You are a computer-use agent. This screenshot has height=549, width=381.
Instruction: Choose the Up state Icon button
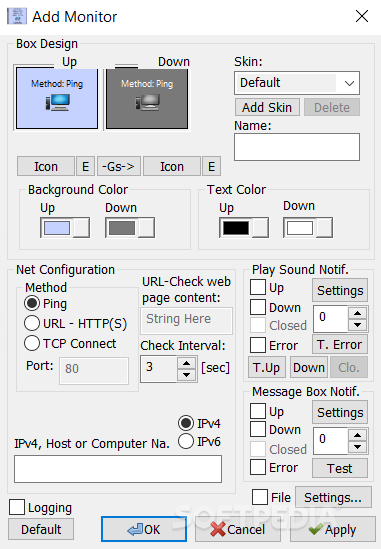pyautogui.click(x=46, y=166)
